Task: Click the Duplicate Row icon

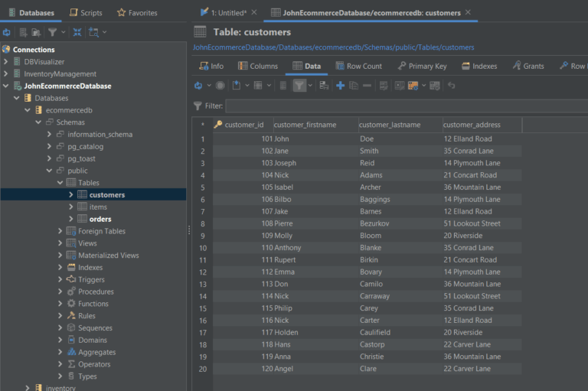Action: pos(354,86)
